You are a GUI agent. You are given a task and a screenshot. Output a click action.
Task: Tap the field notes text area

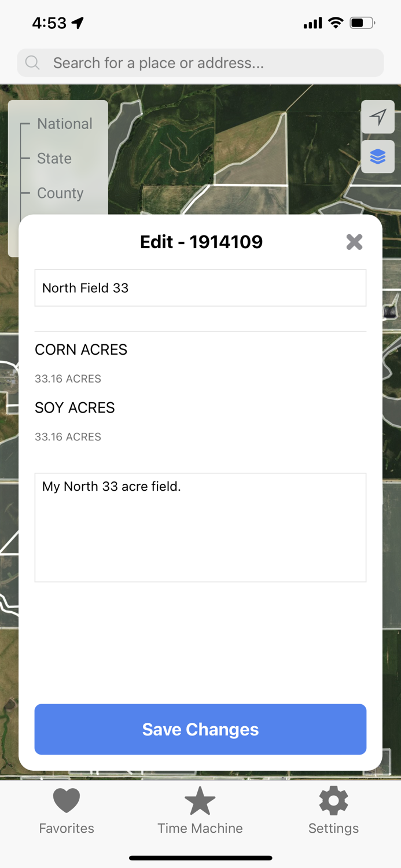(x=200, y=527)
